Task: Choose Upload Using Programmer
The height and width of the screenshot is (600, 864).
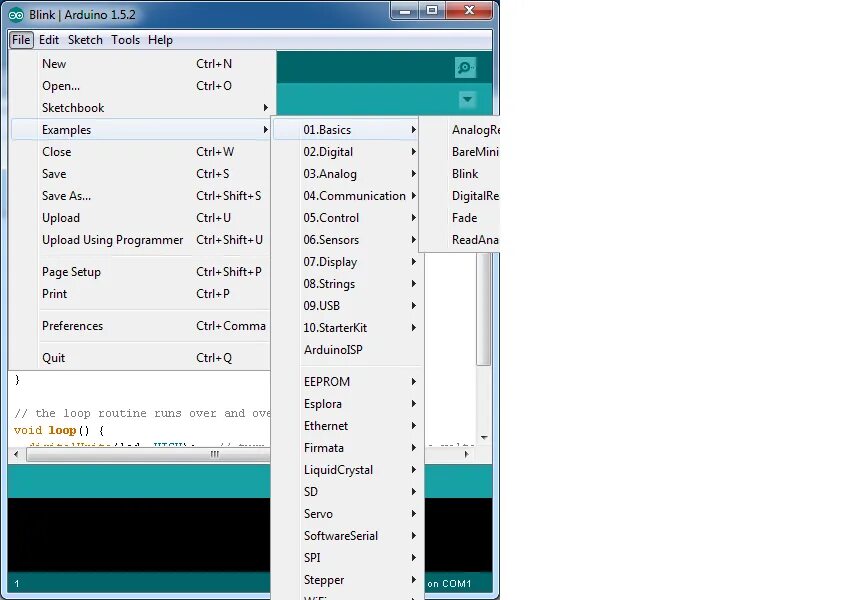Action: pyautogui.click(x=141, y=240)
